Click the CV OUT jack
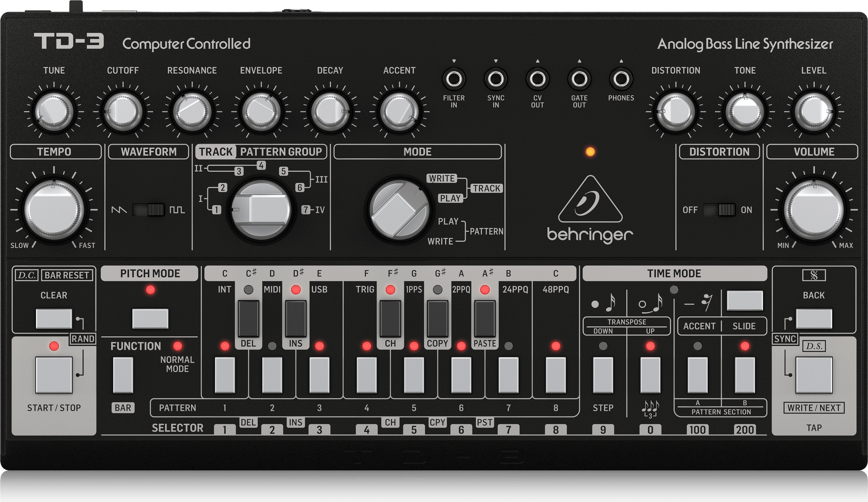868x502 pixels. click(x=537, y=79)
